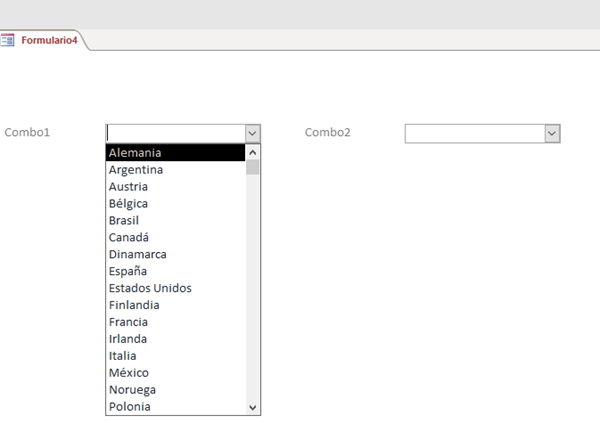Choose Estados Unidos from the list
Viewport: 600px width, 448px height.
(x=176, y=288)
